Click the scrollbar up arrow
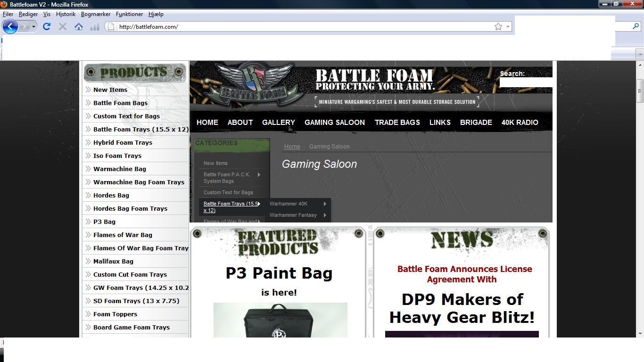The height and width of the screenshot is (362, 644). click(640, 65)
